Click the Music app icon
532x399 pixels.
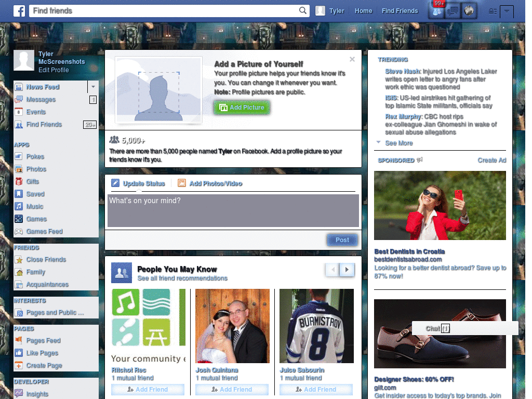coord(19,206)
